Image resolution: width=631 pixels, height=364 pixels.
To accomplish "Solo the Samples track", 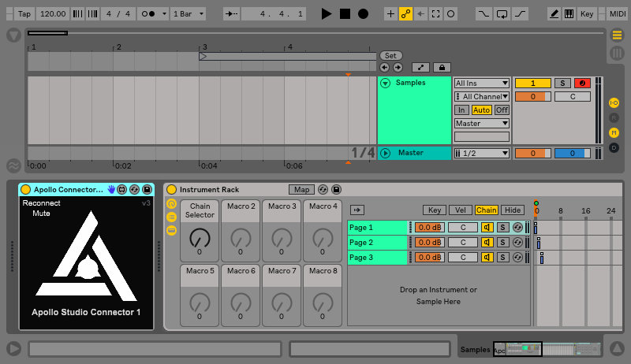I will pyautogui.click(x=562, y=83).
